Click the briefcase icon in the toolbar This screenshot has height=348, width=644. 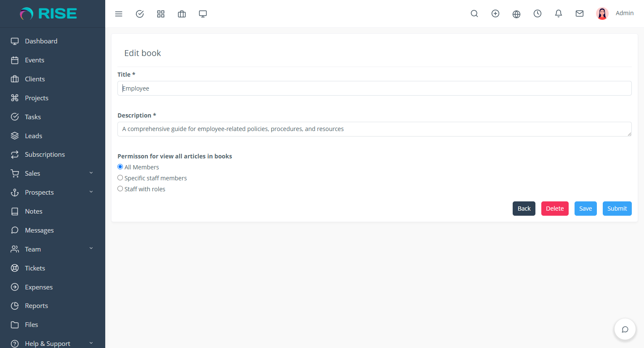(x=181, y=13)
